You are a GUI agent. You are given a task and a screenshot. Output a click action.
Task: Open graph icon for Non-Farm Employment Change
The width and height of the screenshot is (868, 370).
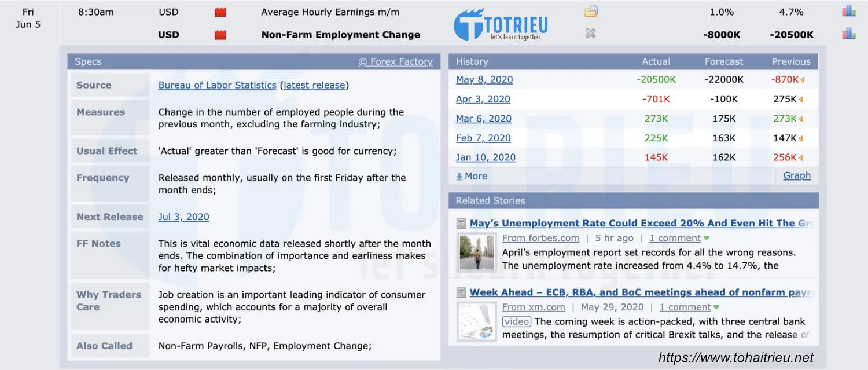pyautogui.click(x=849, y=34)
